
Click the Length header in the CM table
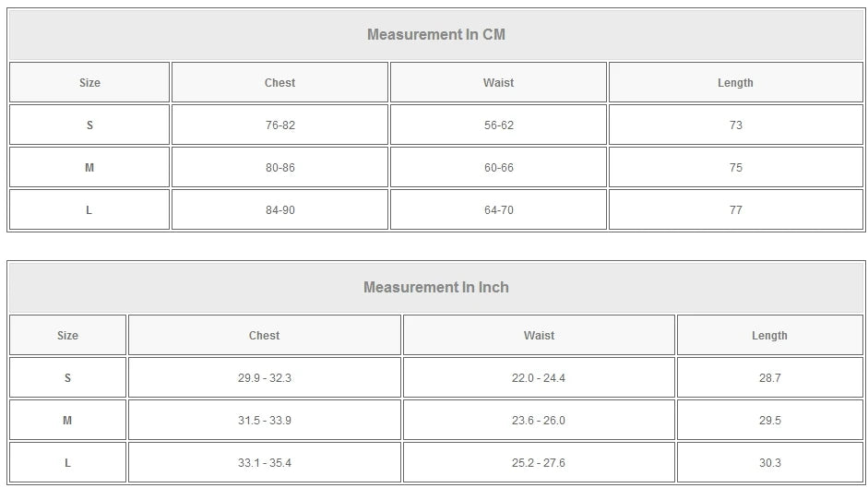click(x=735, y=83)
